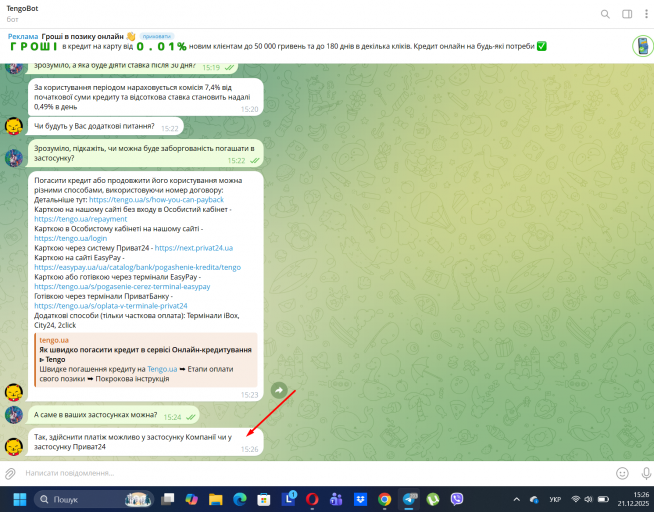Viewport: 654px width, 512px height.
Task: Open the emoji picker smiley icon
Action: pos(622,473)
